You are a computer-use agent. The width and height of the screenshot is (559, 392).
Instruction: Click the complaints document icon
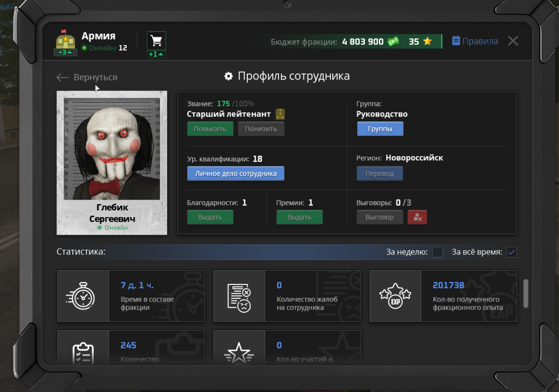[x=239, y=298]
